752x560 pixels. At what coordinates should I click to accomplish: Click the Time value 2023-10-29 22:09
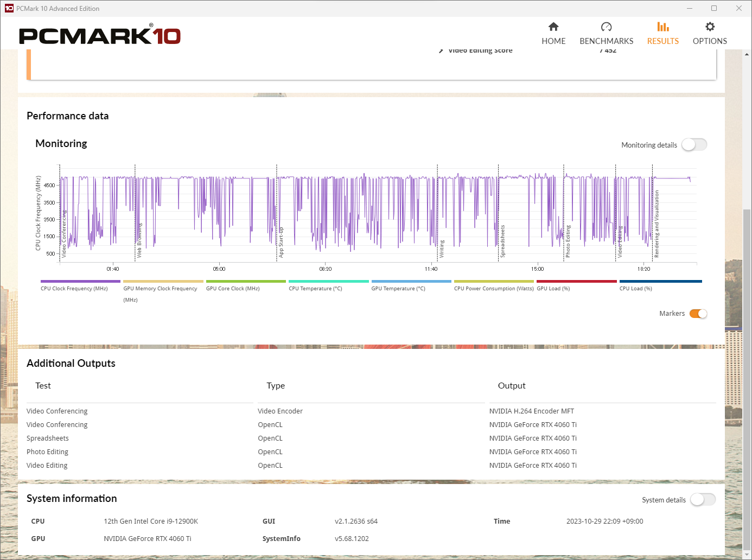click(x=604, y=521)
